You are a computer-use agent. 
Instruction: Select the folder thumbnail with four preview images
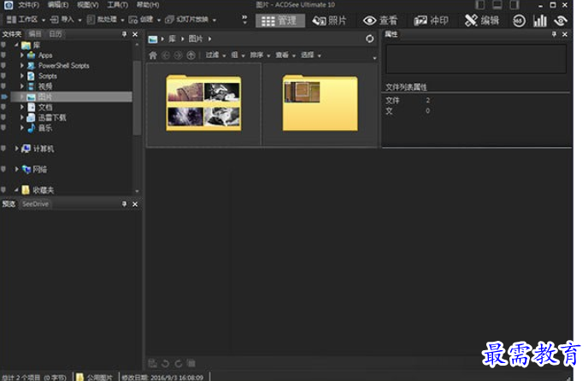pos(203,103)
